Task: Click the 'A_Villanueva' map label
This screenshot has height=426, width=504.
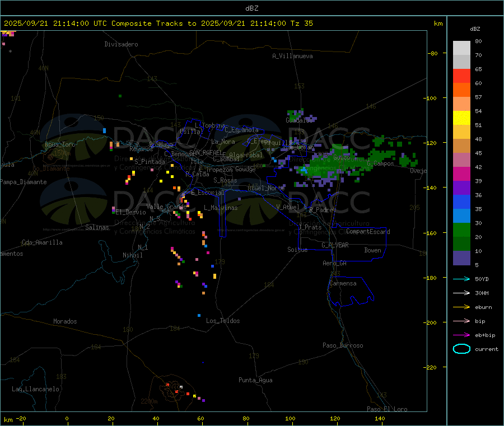Action: (292, 56)
